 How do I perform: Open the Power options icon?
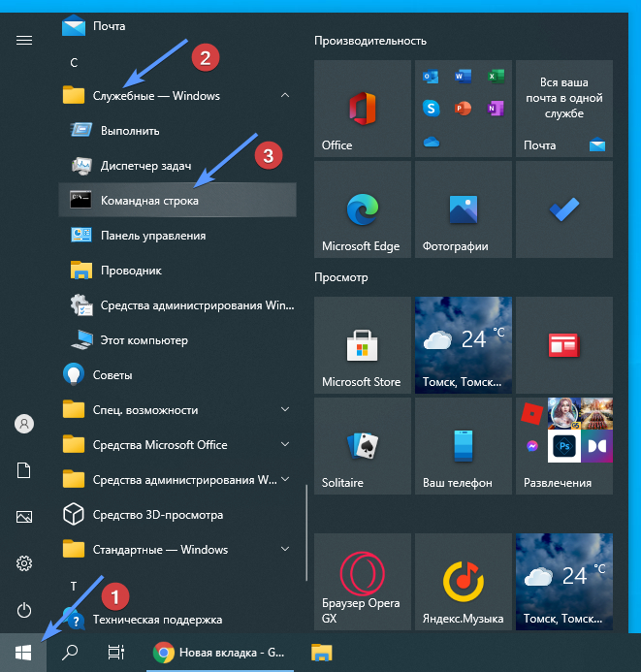[24, 610]
